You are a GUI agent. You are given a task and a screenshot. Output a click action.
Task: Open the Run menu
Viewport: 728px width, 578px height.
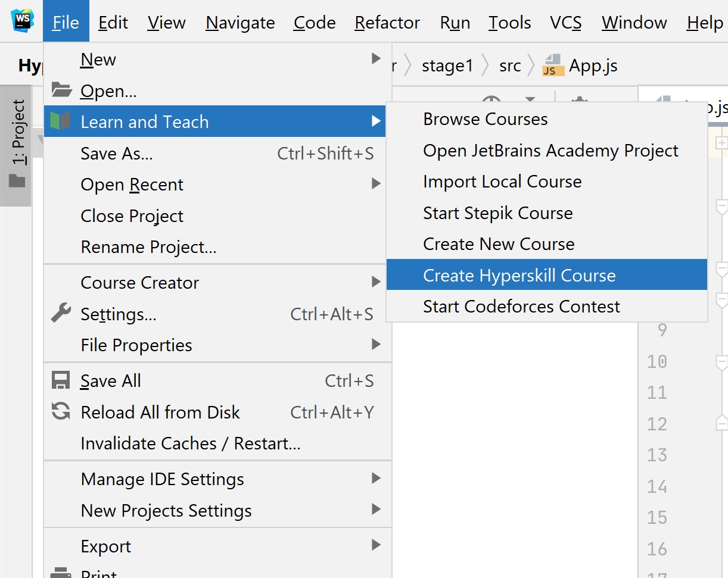[x=455, y=23]
